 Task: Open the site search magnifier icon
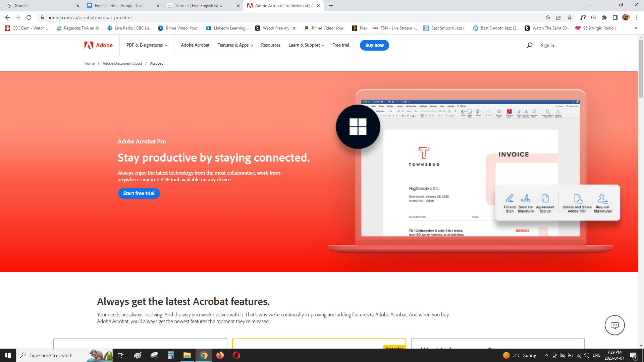click(530, 45)
